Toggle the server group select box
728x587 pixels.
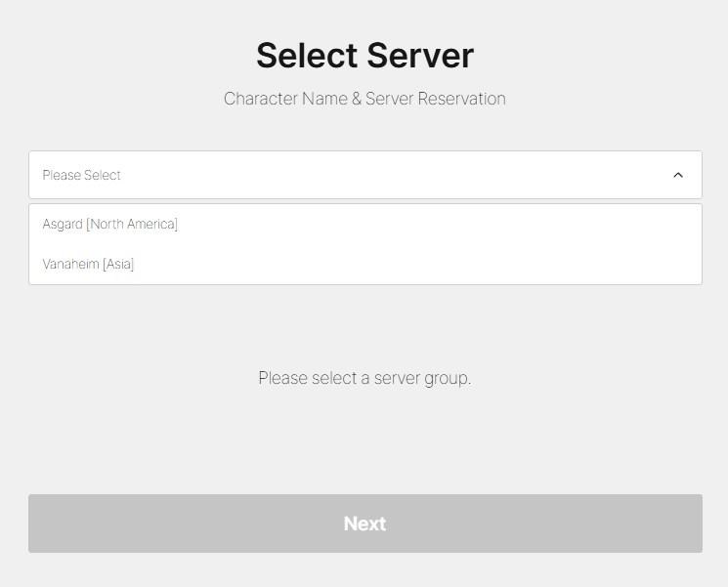364,175
